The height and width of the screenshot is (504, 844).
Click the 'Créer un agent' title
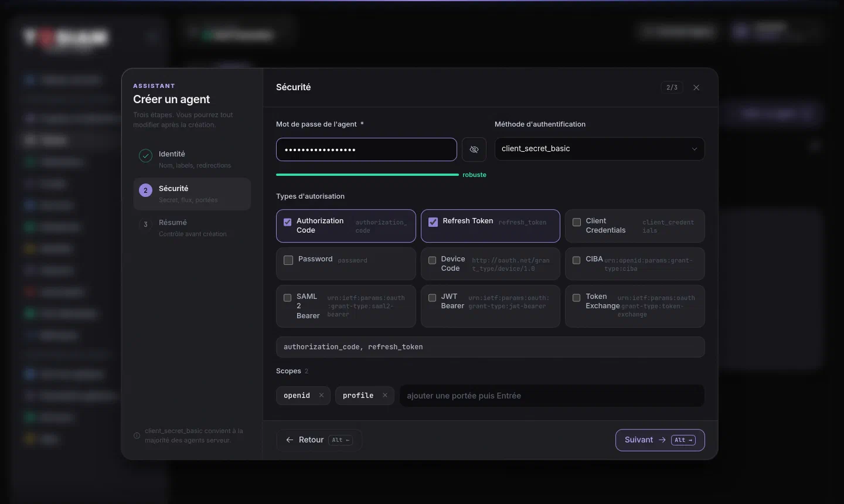[171, 99]
